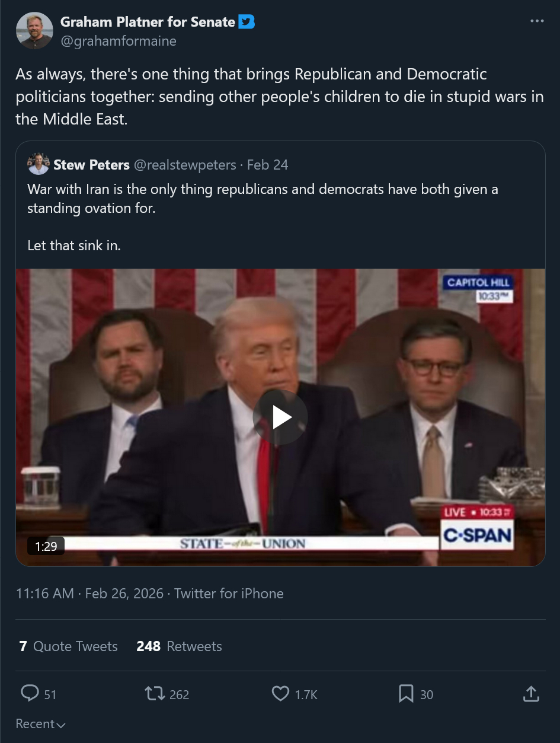The width and height of the screenshot is (560, 743).
Task: Retweet using the retweet arrows icon
Action: click(x=153, y=693)
